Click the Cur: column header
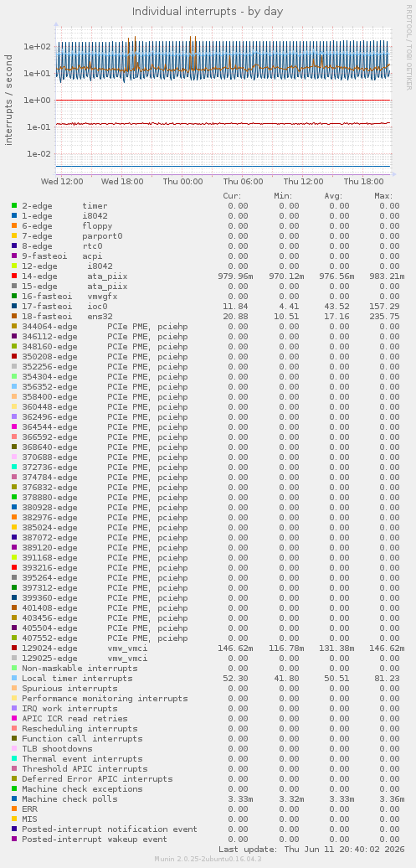 tap(232, 196)
